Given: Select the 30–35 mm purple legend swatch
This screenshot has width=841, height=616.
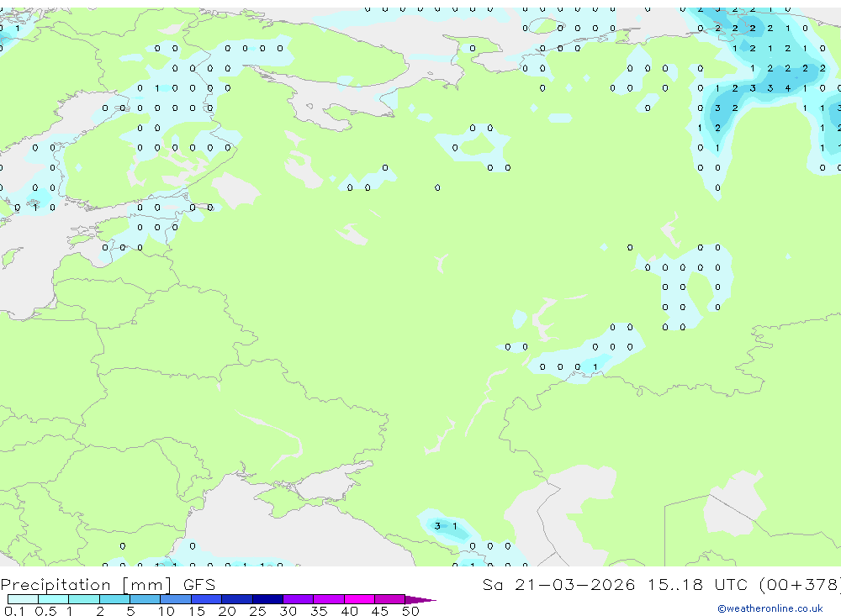Looking at the screenshot, I should pyautogui.click(x=299, y=599).
